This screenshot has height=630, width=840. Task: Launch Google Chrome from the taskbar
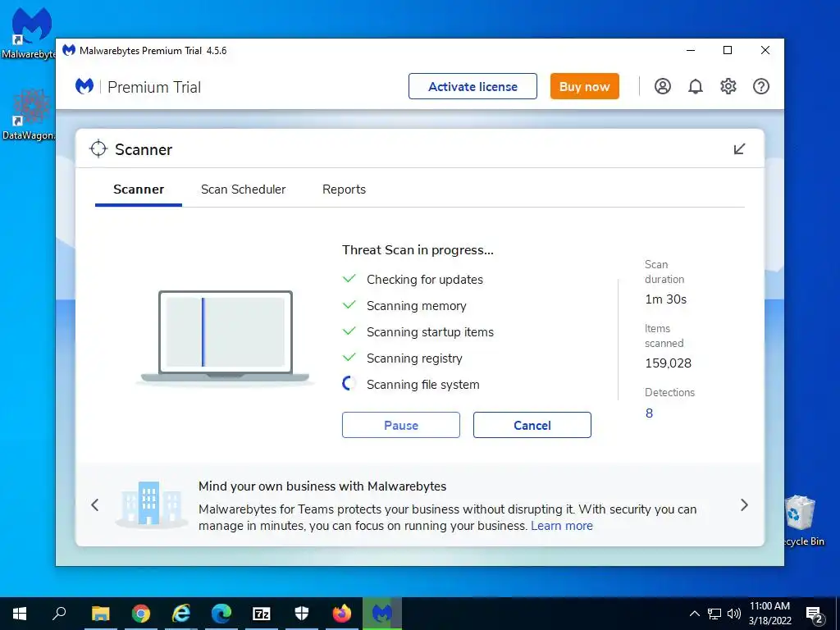(141, 614)
